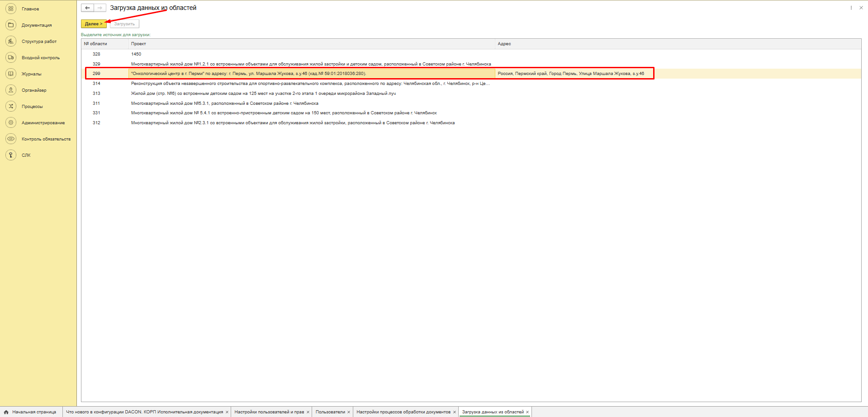This screenshot has height=417, width=868.
Task: Open the Органайзер icon
Action: pyautogui.click(x=11, y=90)
